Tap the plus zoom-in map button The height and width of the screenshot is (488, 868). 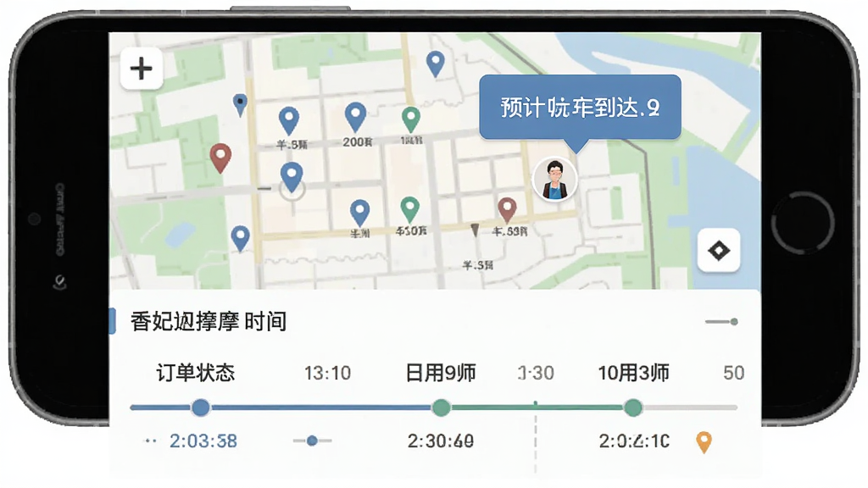[x=142, y=68]
